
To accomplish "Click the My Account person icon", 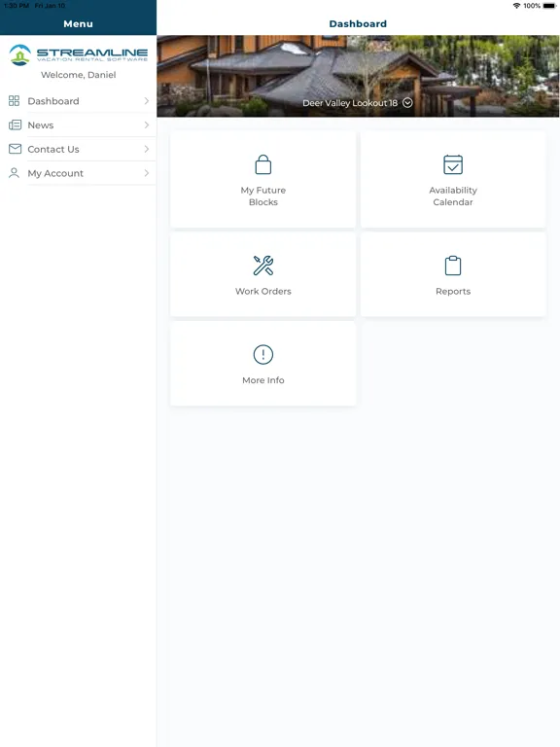I will (14, 173).
